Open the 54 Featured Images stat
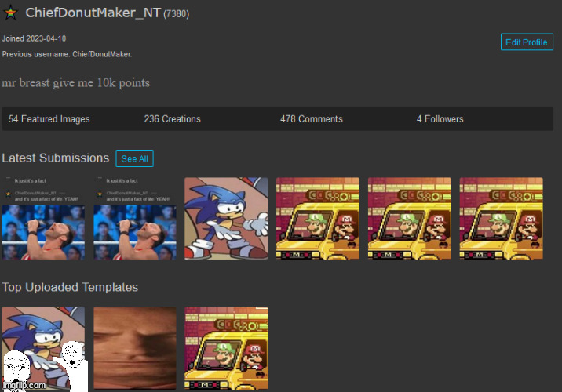562x392 pixels. tap(49, 119)
